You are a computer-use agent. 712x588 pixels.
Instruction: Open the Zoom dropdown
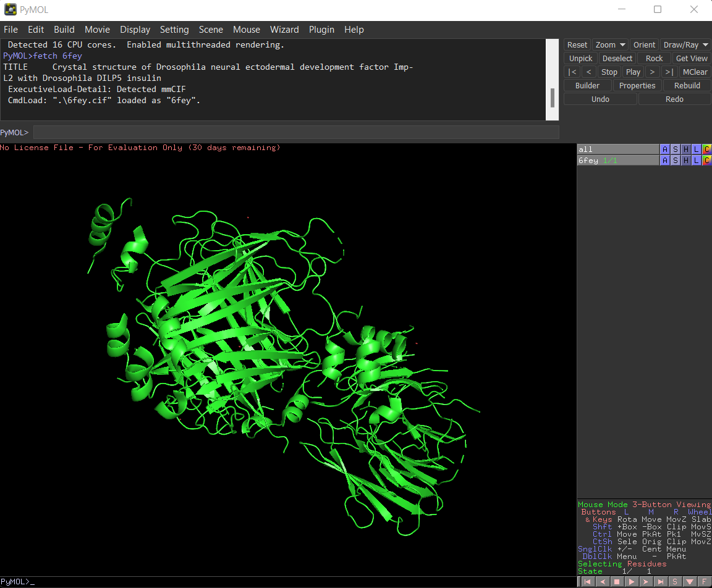click(x=610, y=44)
